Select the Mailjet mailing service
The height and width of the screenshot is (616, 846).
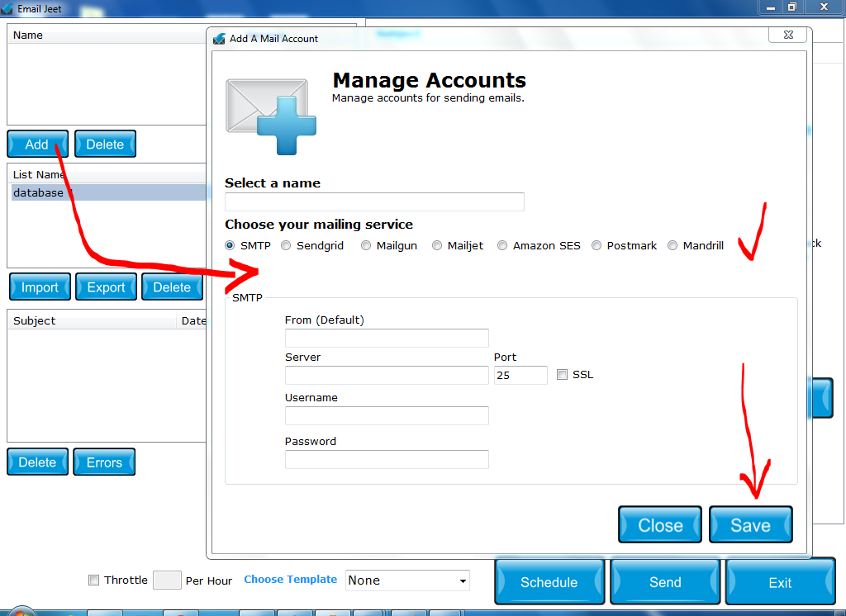pos(437,245)
